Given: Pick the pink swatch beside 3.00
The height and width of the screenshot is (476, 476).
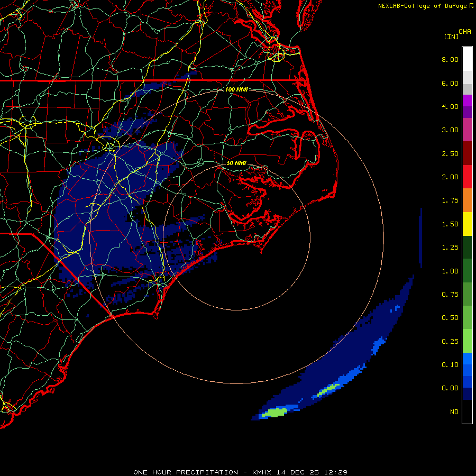Looking at the screenshot, I should tap(467, 130).
